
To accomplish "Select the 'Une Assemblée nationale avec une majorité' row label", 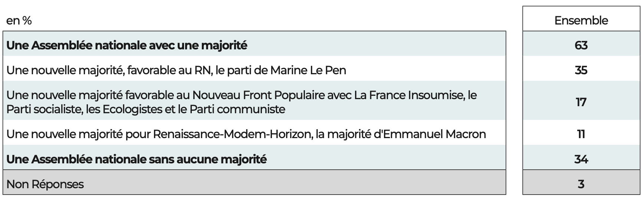I will point(127,46).
